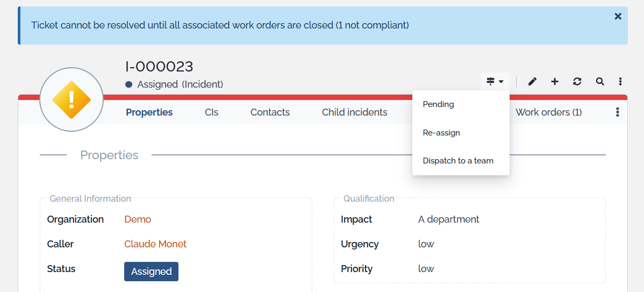Choose Pending from the transitions menu
Viewport: 644px width, 292px height.
tap(438, 104)
